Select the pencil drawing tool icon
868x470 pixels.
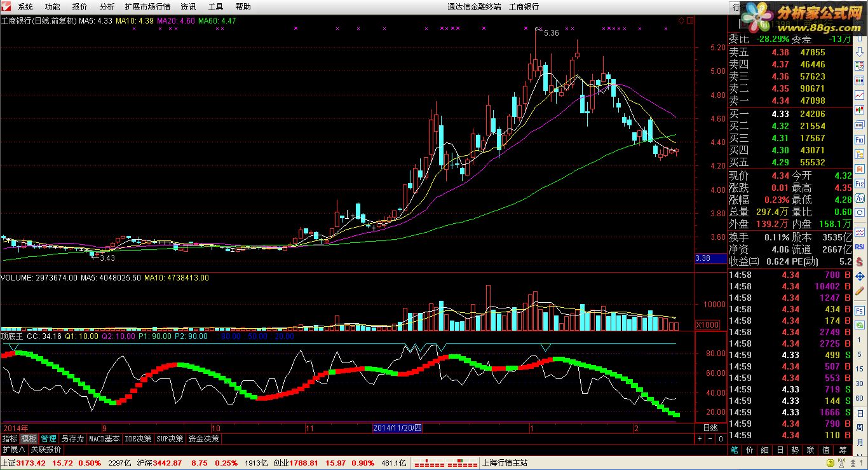tap(859, 291)
